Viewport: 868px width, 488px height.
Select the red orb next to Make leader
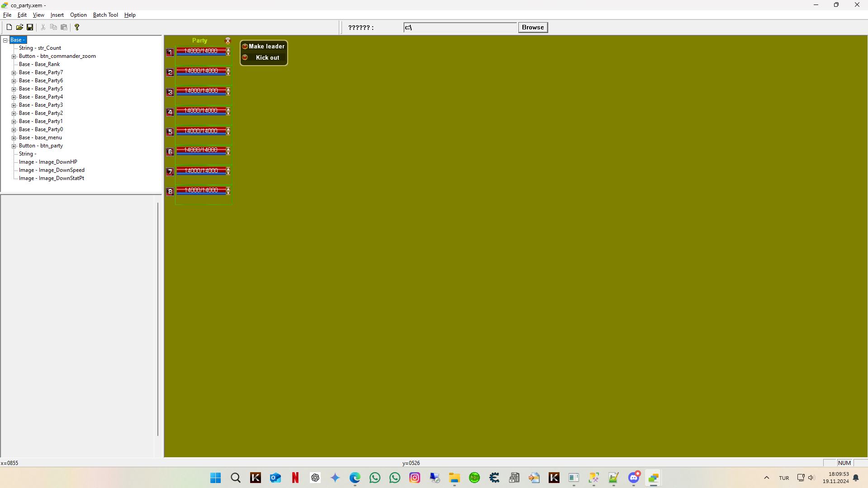245,46
